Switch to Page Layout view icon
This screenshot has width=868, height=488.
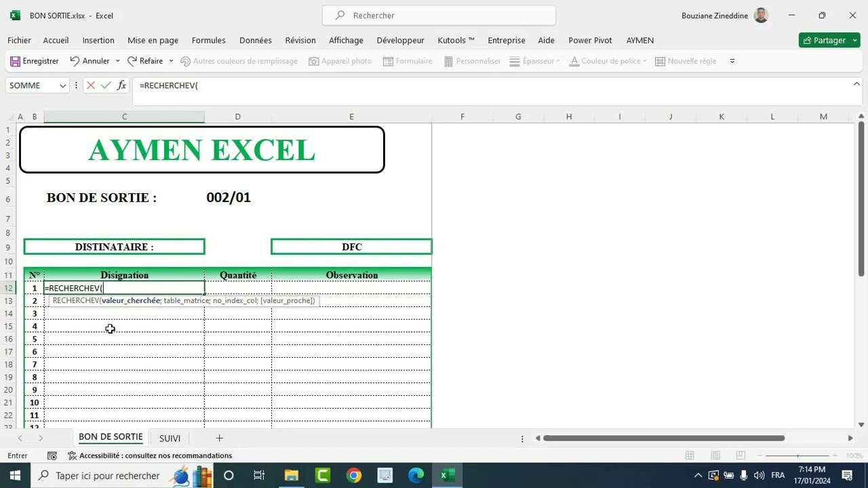pos(715,455)
